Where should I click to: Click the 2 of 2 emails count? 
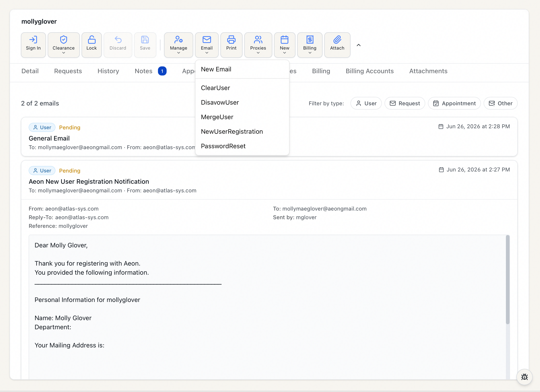pos(40,103)
